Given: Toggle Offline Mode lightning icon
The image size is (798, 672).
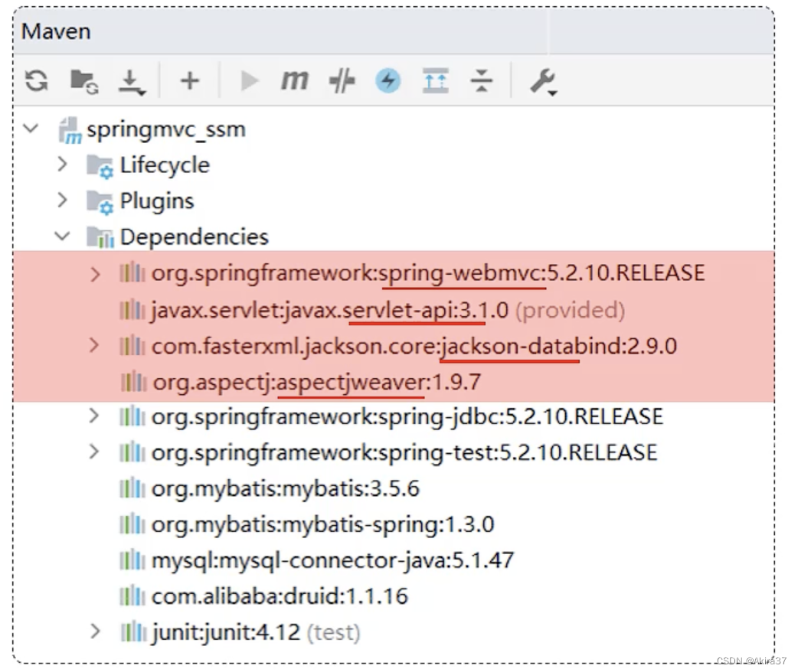Looking at the screenshot, I should tap(388, 80).
